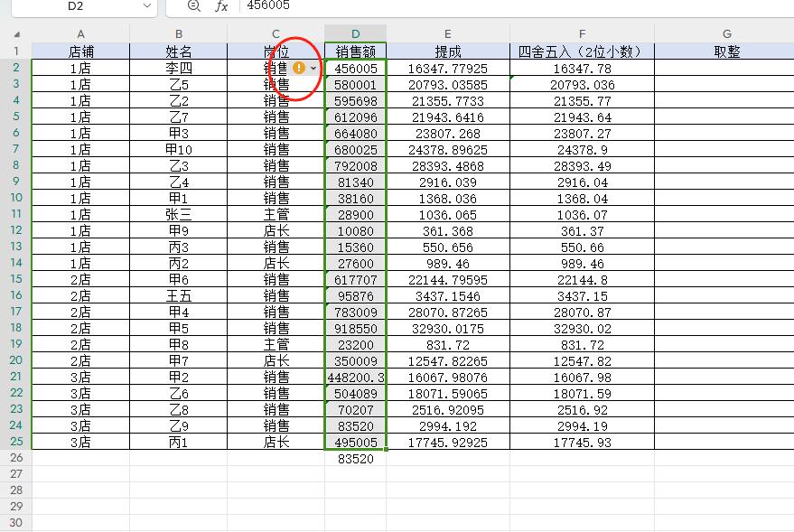Open the Name Box dropdown arrow
This screenshot has width=794, height=532.
click(147, 5)
